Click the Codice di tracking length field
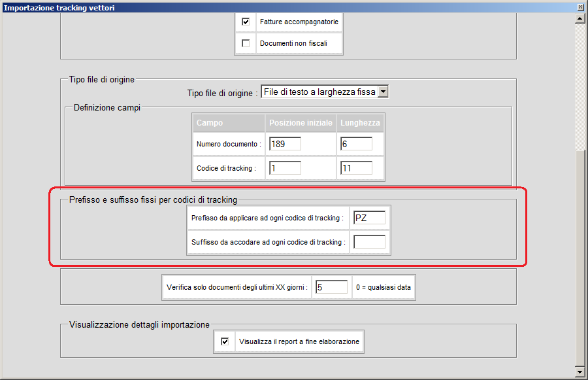588x380 pixels. coord(356,168)
